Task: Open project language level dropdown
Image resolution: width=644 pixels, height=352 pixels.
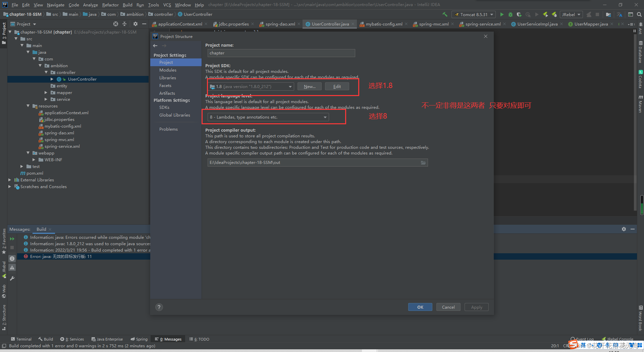Action: 268,117
